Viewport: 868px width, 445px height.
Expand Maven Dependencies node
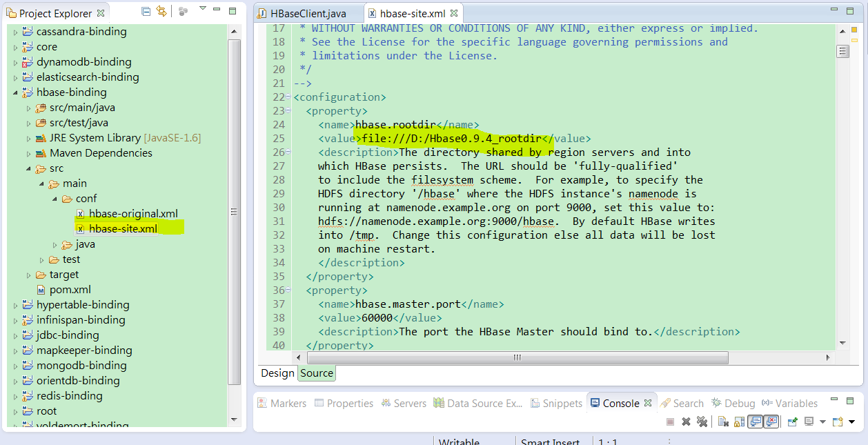click(x=28, y=153)
